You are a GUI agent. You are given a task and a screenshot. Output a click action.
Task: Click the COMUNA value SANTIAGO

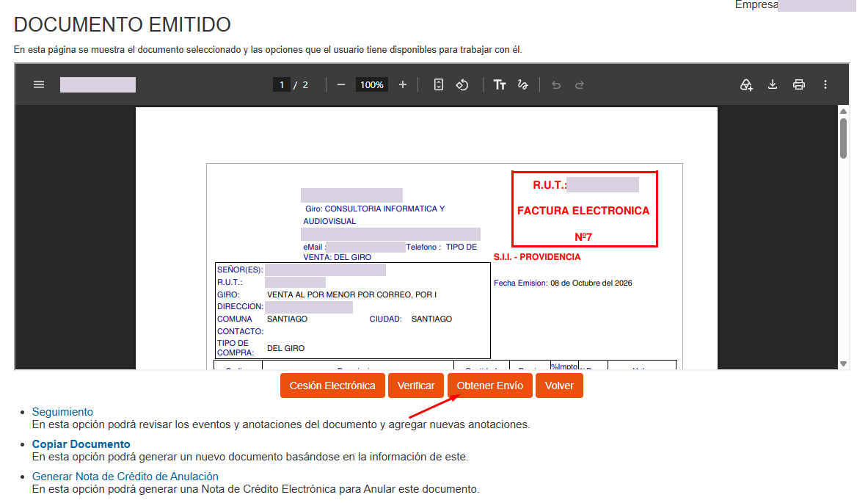coord(288,319)
